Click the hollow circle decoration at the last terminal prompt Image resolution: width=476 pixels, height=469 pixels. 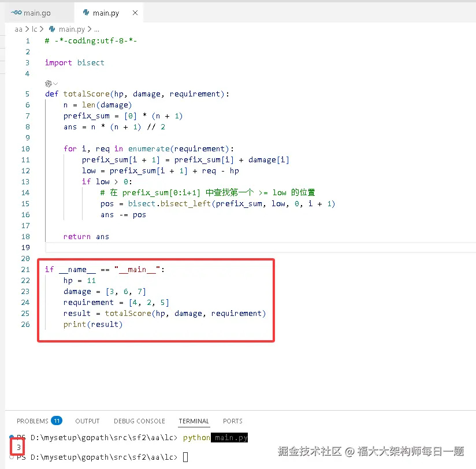pos(12,457)
